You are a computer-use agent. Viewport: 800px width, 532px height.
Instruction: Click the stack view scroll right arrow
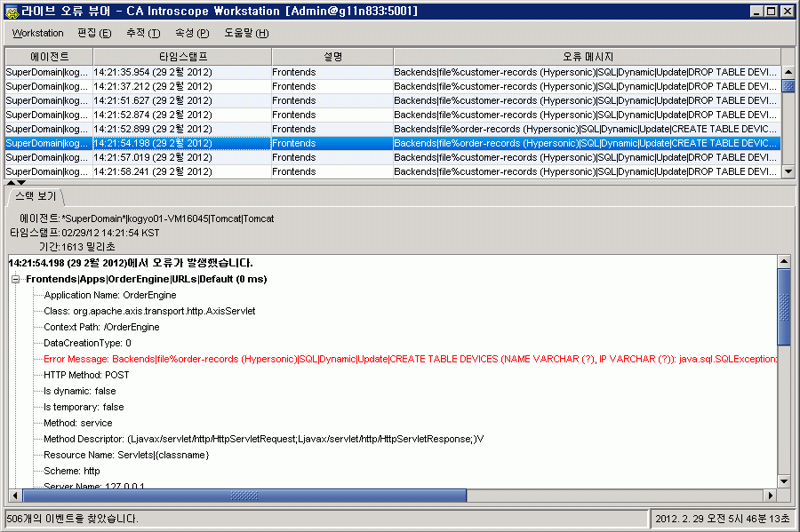click(x=771, y=496)
